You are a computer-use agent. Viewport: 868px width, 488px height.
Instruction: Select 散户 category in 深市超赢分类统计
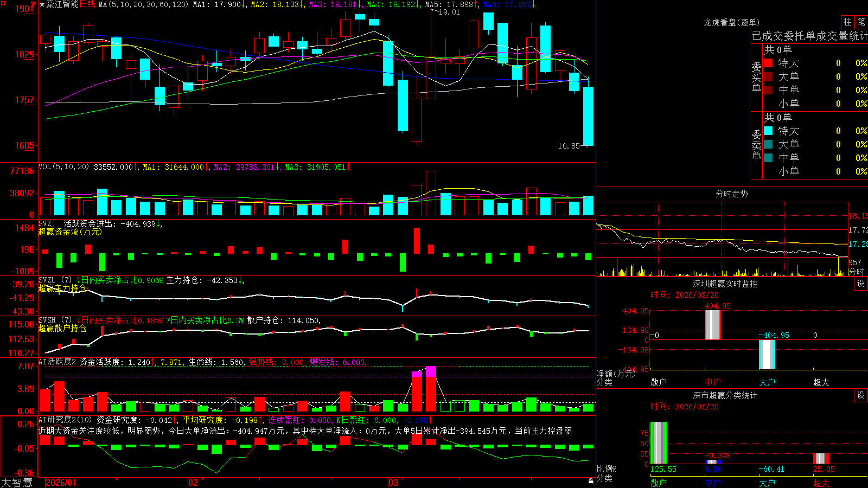659,483
